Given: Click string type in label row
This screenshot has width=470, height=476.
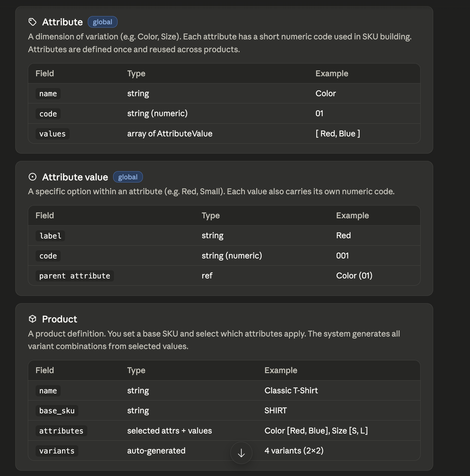Looking at the screenshot, I should click(x=212, y=235).
